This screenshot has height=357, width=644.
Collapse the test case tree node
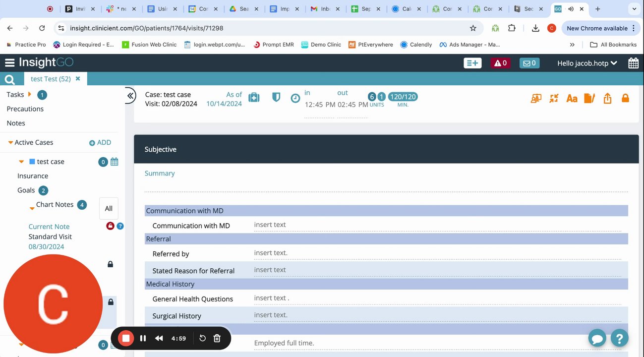(x=21, y=162)
